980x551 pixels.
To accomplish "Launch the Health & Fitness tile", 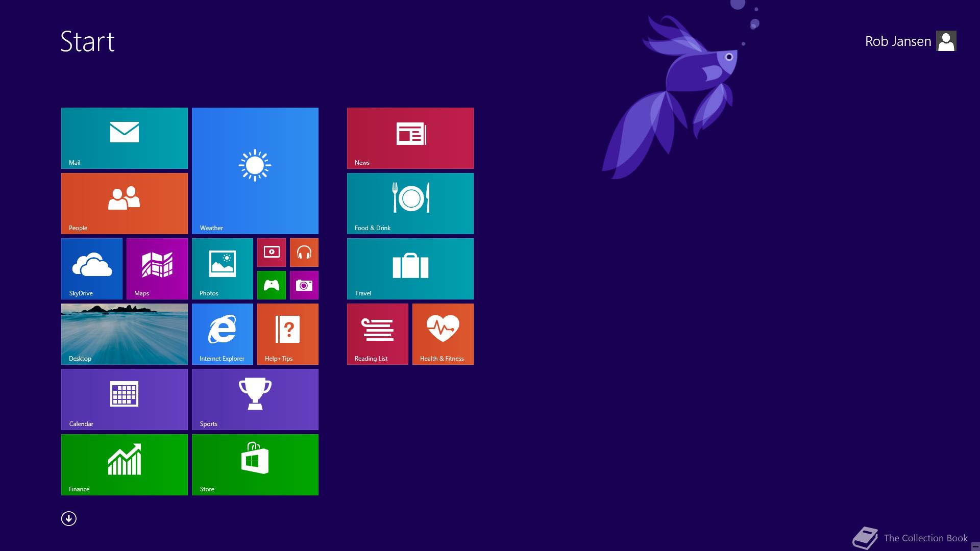I will (x=443, y=334).
